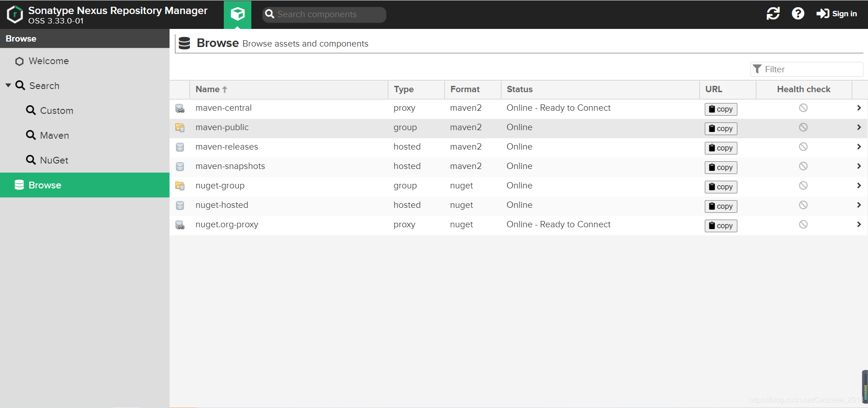Click health check icon for maven-central
868x408 pixels.
pyautogui.click(x=803, y=108)
